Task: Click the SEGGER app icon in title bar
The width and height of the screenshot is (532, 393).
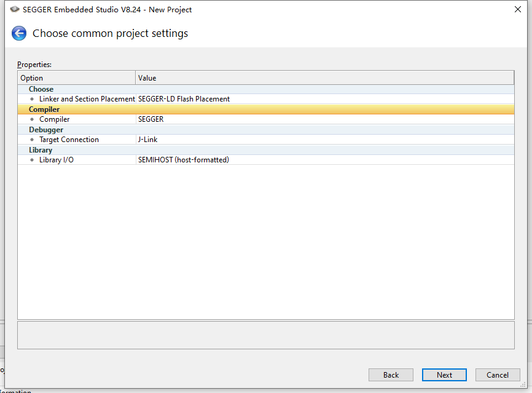Action: click(x=15, y=10)
